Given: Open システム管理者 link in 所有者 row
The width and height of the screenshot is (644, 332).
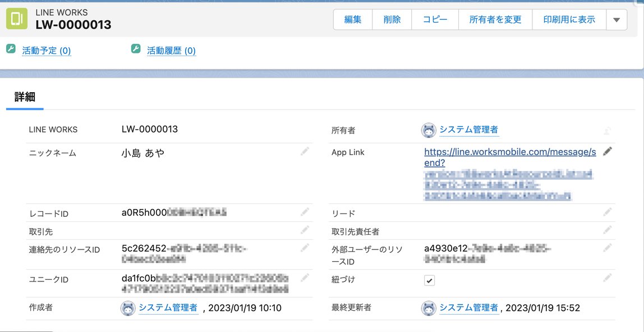Looking at the screenshot, I should [x=469, y=130].
